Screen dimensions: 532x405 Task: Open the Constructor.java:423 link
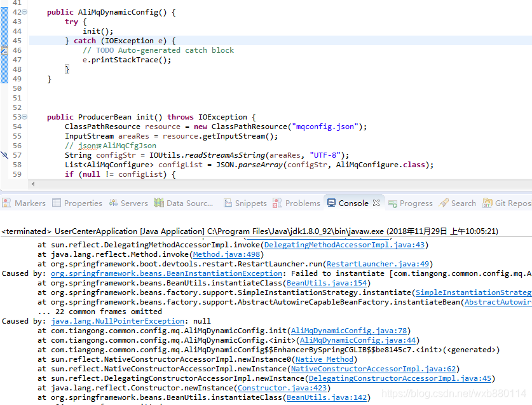(282, 388)
